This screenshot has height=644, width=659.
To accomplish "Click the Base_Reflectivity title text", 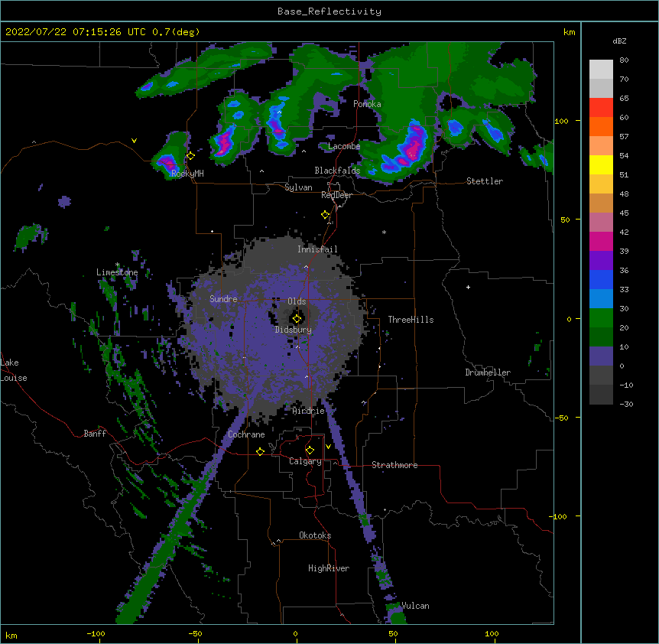I will (329, 11).
